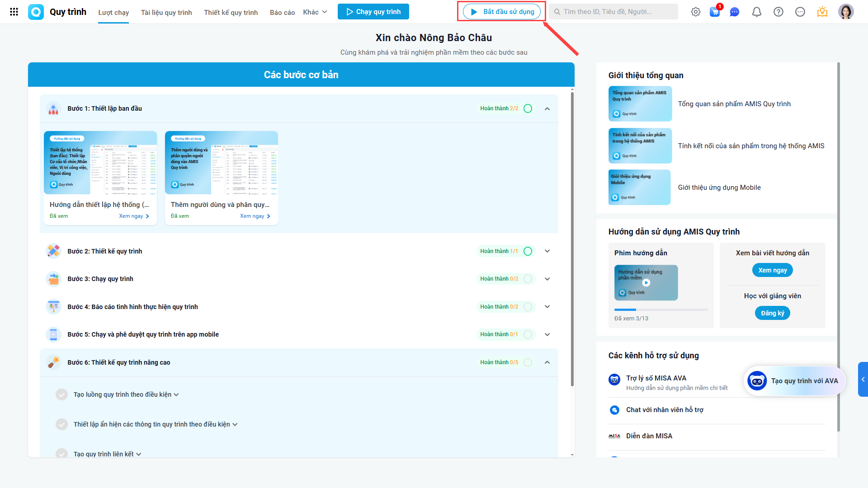The image size is (868, 488).
Task: Click the Bắt đầu sử dụng button
Action: click(x=502, y=12)
